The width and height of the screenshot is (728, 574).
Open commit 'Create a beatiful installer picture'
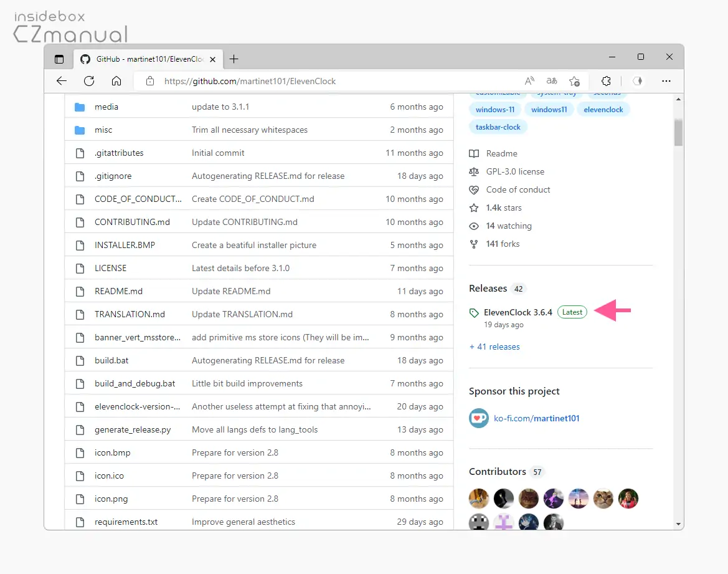(x=254, y=245)
